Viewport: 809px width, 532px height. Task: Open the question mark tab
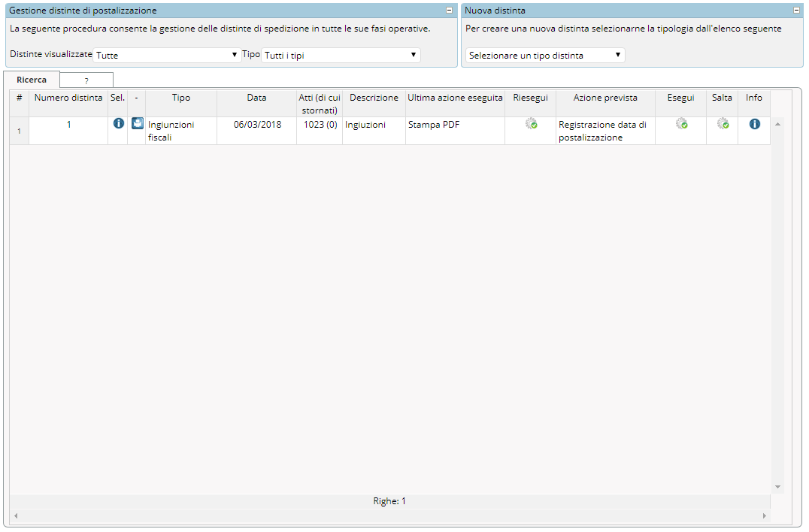point(86,80)
